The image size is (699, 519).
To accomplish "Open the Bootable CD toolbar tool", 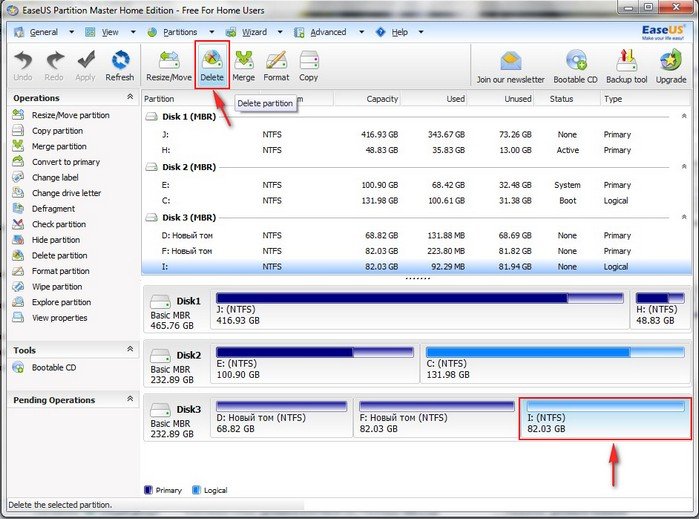I will pyautogui.click(x=575, y=67).
